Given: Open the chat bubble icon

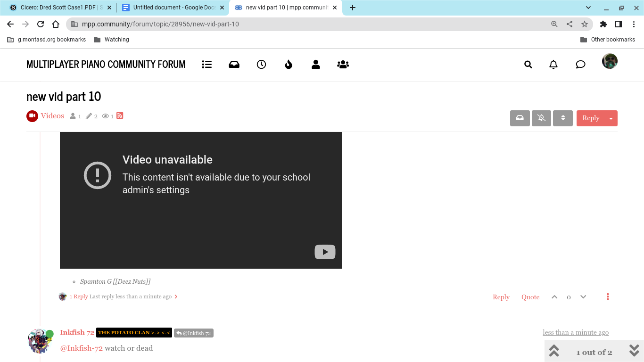Looking at the screenshot, I should [580, 65].
